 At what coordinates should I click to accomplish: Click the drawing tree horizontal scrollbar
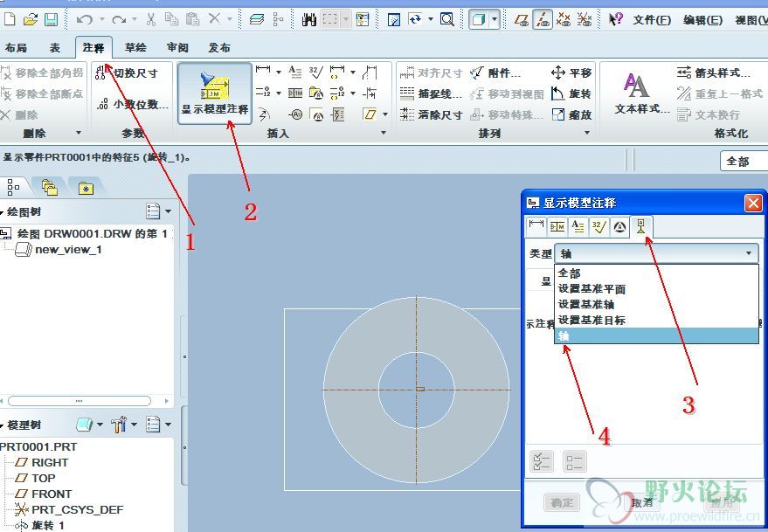80,401
